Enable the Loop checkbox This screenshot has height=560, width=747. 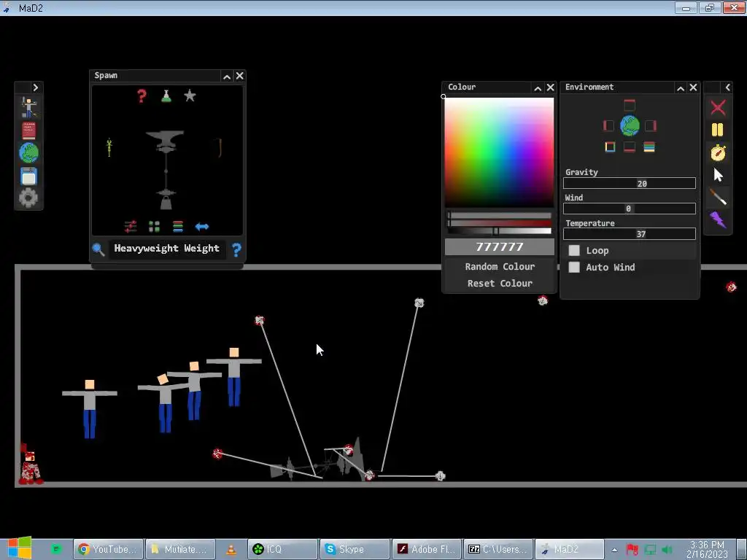[x=574, y=251]
